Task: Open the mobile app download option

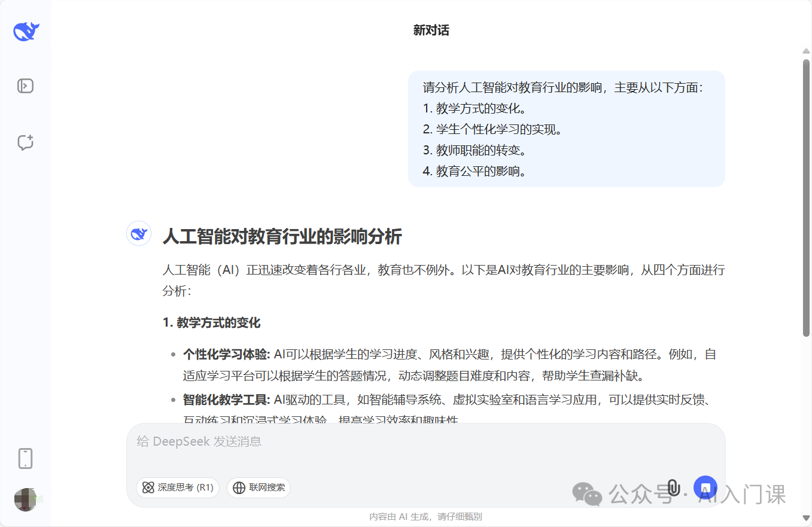Action: [x=25, y=458]
